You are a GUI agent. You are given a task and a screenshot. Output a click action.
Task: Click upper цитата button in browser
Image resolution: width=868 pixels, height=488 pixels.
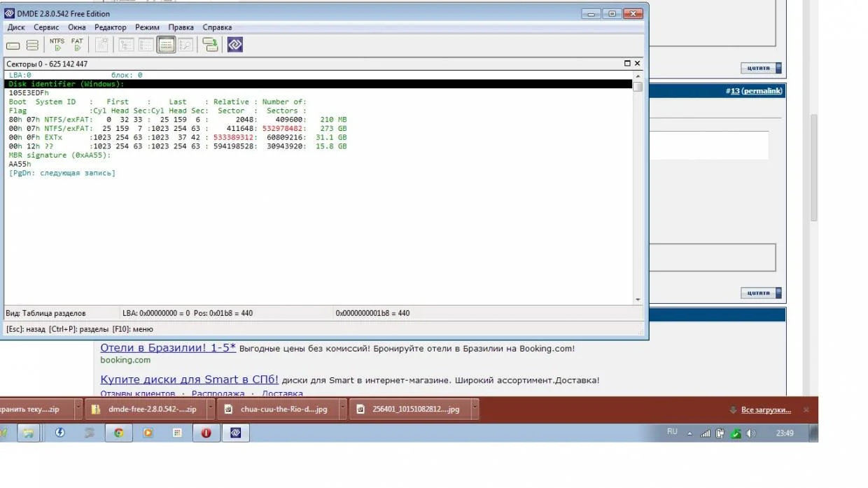click(x=761, y=68)
